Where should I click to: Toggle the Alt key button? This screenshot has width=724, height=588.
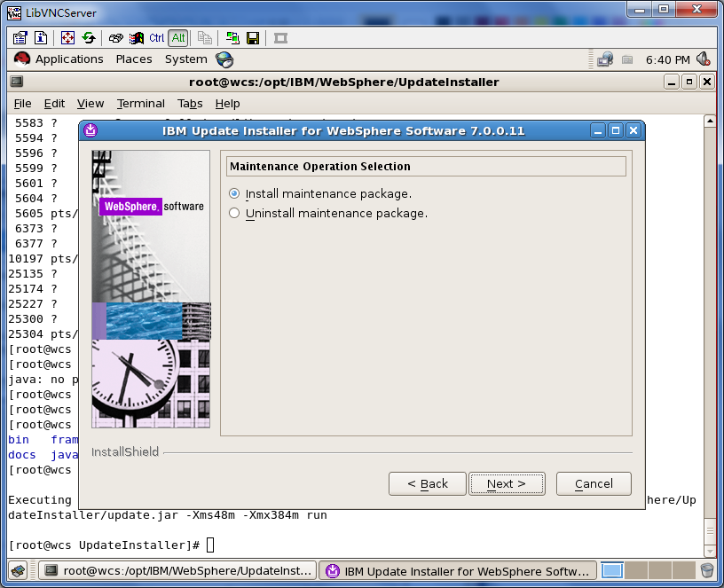[178, 38]
